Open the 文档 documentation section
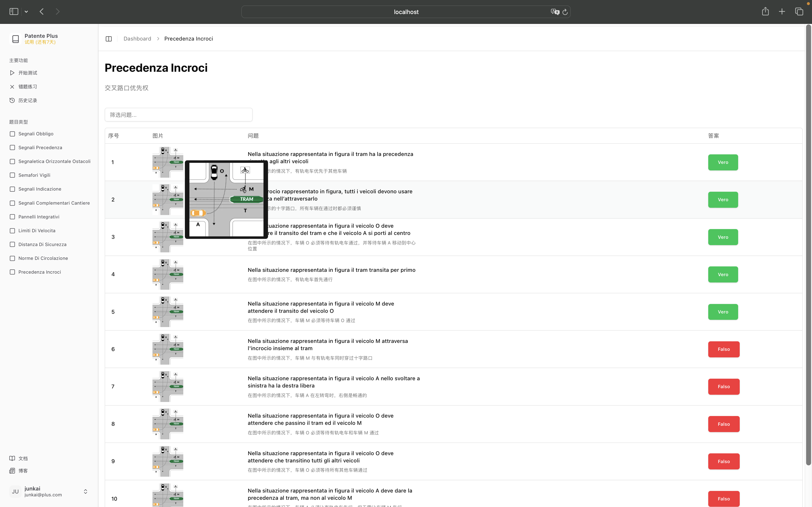Viewport: 812px width, 507px height. pyautogui.click(x=23, y=458)
